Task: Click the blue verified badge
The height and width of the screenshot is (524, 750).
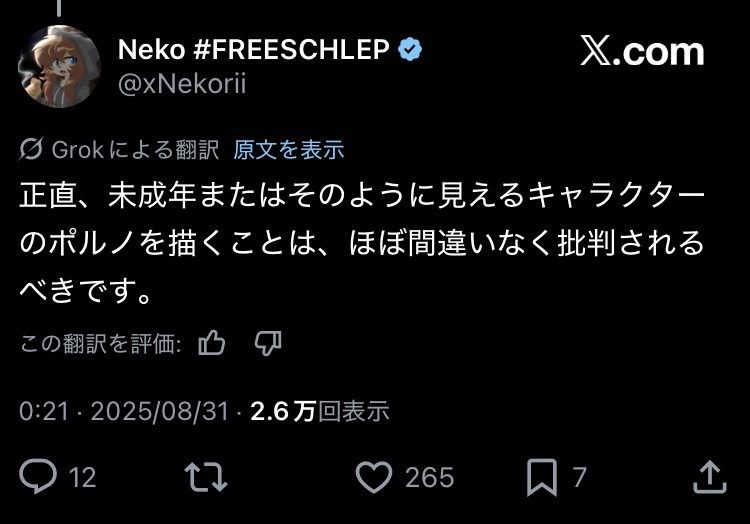Action: (409, 49)
